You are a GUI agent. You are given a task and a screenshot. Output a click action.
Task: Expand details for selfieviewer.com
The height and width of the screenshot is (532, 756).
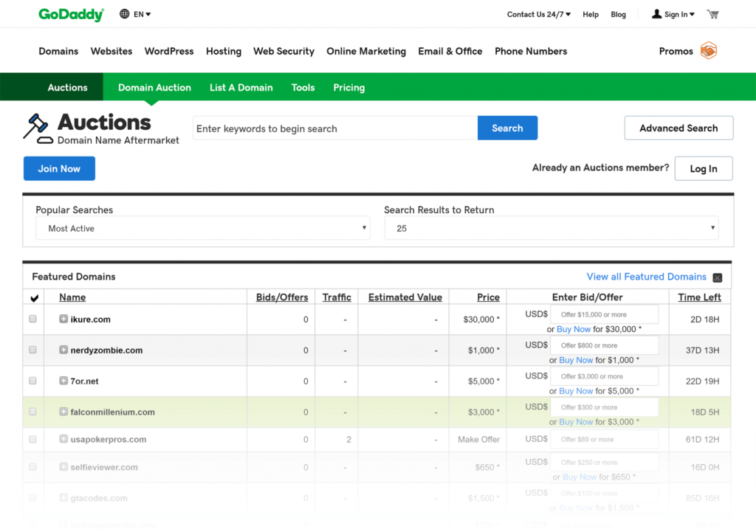(63, 466)
